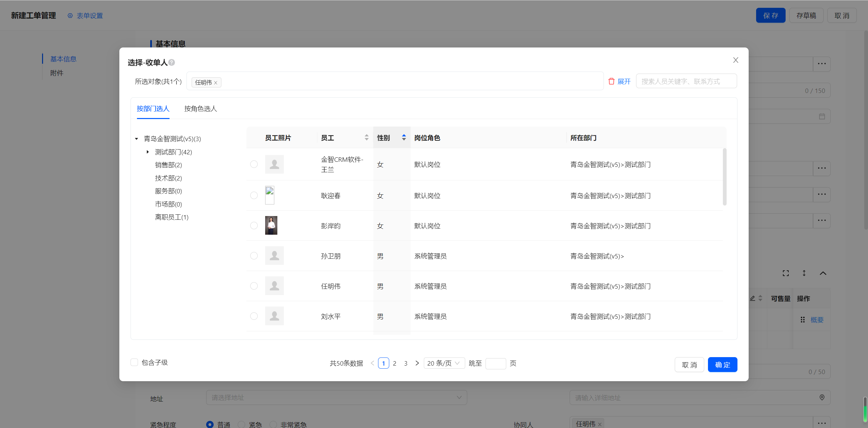Viewport: 868px width, 428px height.
Task: Select 普通 urgency radio button
Action: point(210,425)
